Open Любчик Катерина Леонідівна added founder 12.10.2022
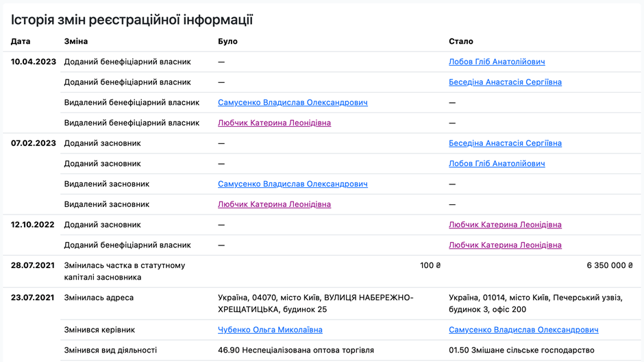This screenshot has width=644, height=362. pos(505,225)
